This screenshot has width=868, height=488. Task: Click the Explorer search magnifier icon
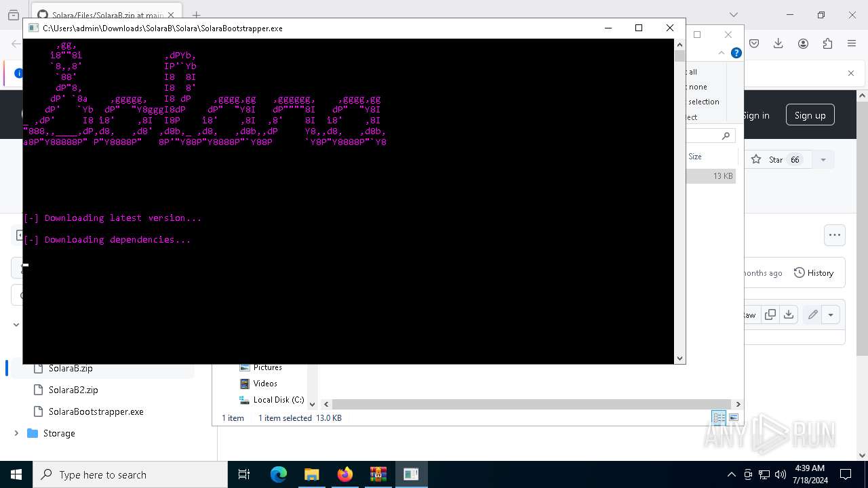coord(726,136)
